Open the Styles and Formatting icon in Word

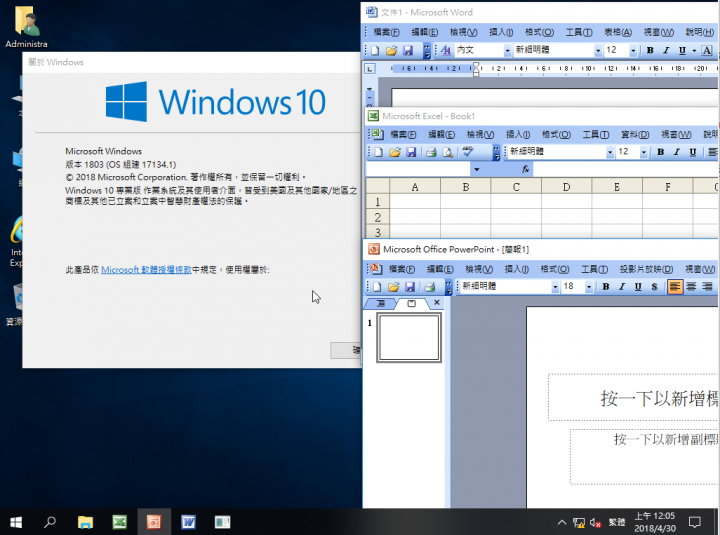pyautogui.click(x=445, y=51)
